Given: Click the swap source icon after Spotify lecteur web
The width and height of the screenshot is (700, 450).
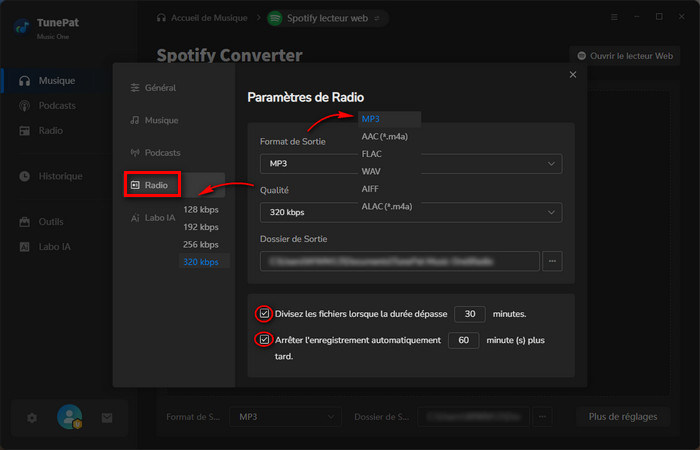Looking at the screenshot, I should point(377,18).
